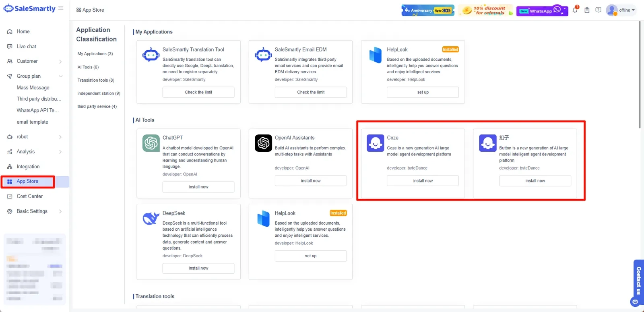Click the SaleSmartly Email EDM robot icon
This screenshot has height=312, width=644.
point(263,55)
